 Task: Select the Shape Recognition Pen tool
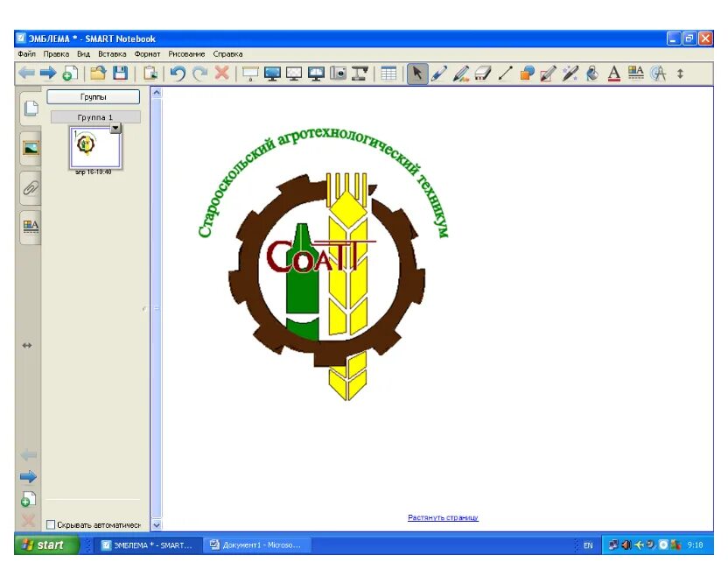[x=549, y=74]
